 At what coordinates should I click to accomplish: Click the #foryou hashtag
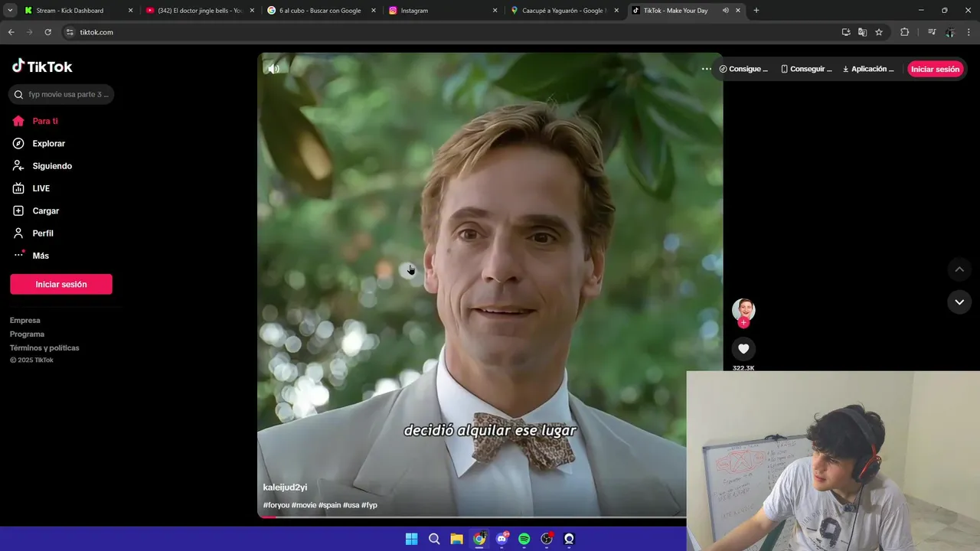pos(276,505)
